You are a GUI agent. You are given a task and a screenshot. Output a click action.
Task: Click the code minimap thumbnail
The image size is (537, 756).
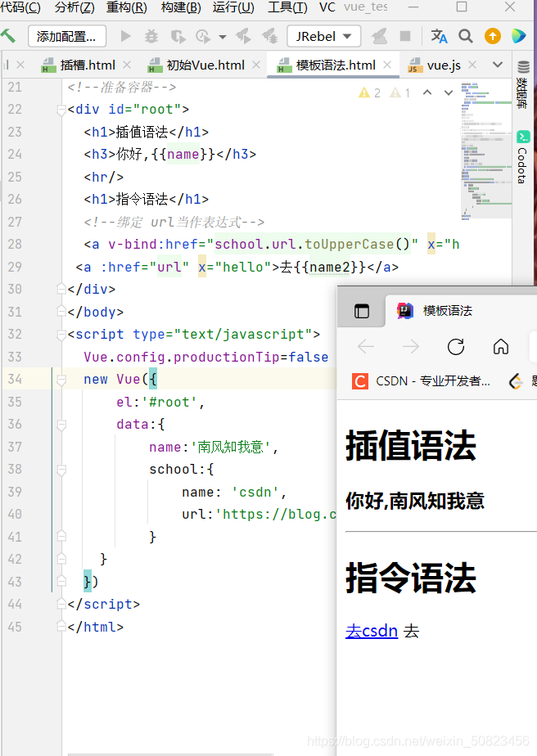coord(486,151)
